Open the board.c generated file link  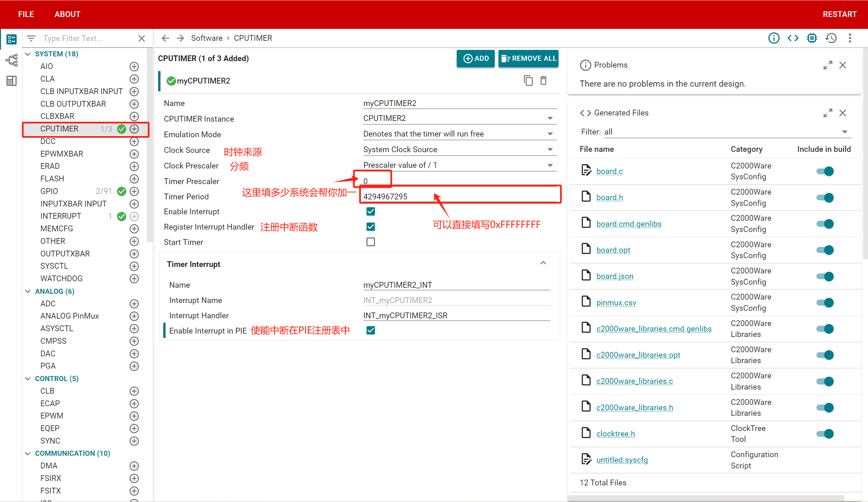click(x=609, y=172)
